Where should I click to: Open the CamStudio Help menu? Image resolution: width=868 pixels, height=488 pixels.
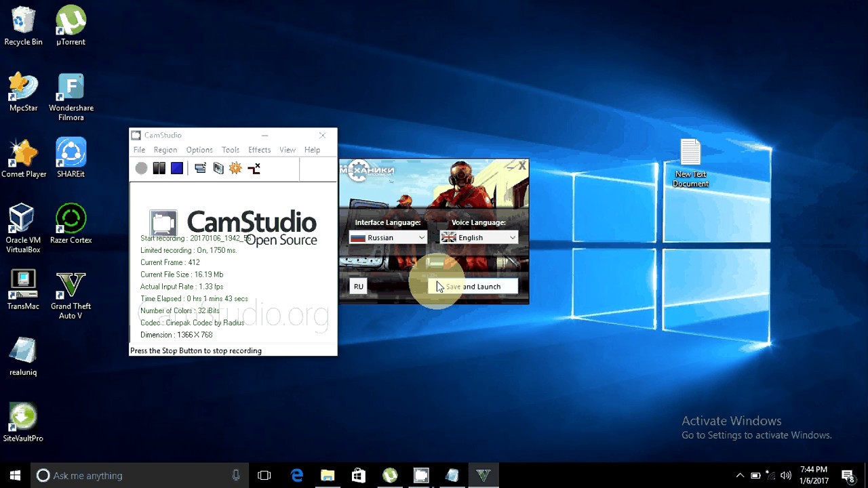click(x=312, y=150)
